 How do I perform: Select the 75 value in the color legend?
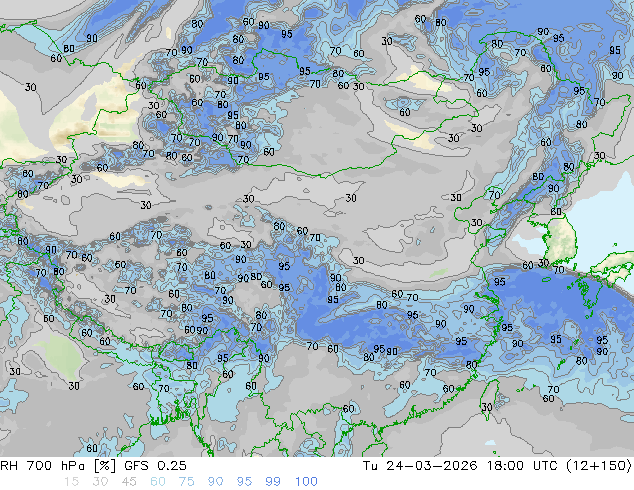(186, 482)
